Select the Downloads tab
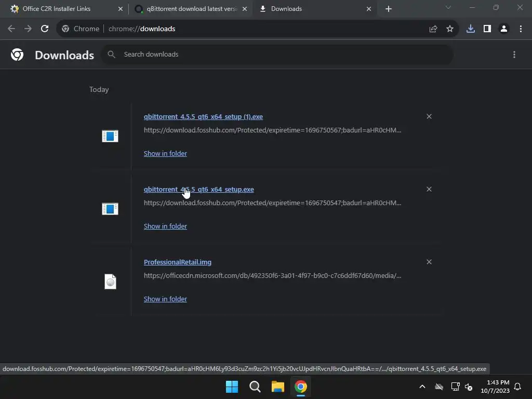The height and width of the screenshot is (399, 532). pos(314,9)
